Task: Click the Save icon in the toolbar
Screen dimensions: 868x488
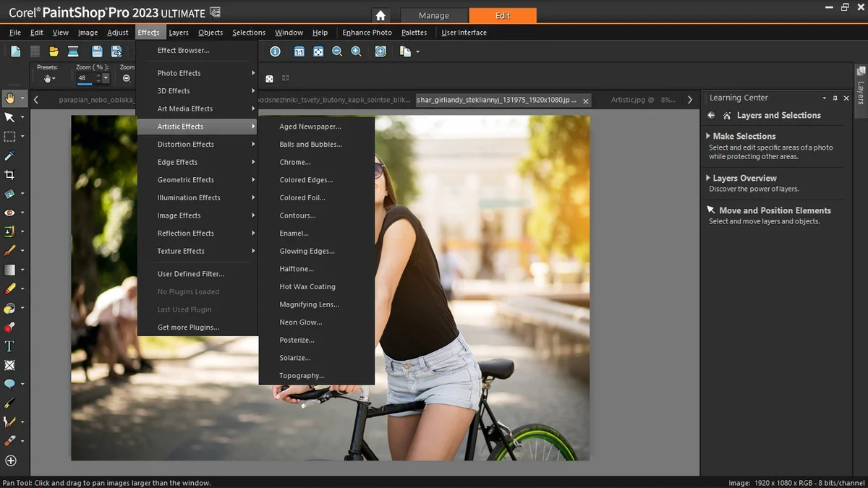Action: pyautogui.click(x=97, y=51)
